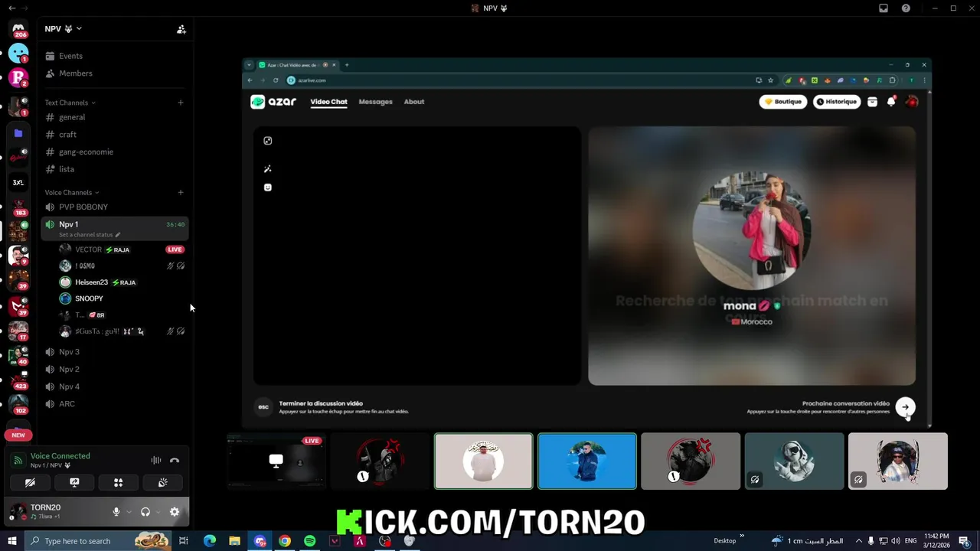The height and width of the screenshot is (551, 980).
Task: Collapse the Text Channels category
Action: point(70,103)
